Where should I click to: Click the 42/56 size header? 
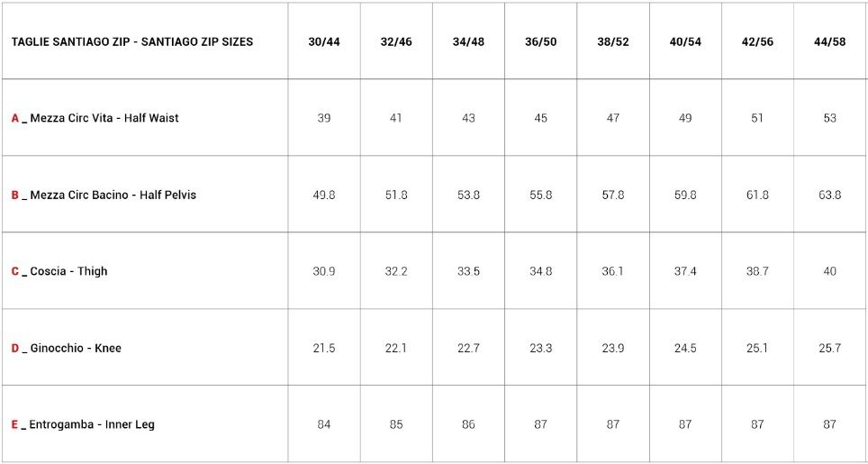[x=757, y=42]
